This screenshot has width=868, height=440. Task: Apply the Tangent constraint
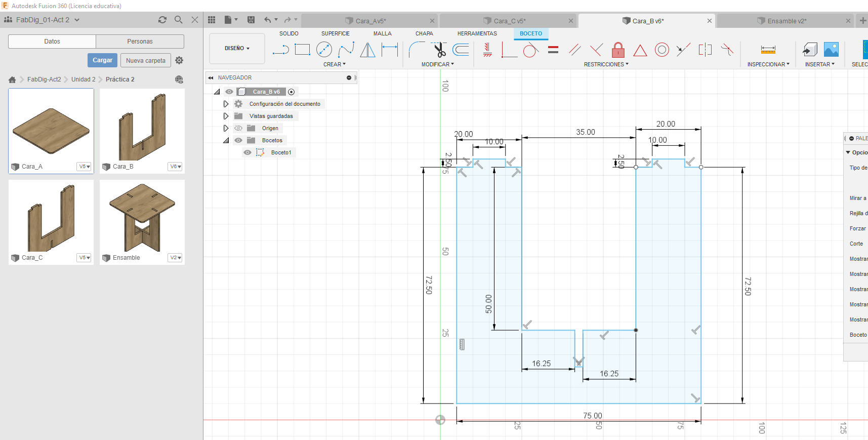pyautogui.click(x=530, y=50)
